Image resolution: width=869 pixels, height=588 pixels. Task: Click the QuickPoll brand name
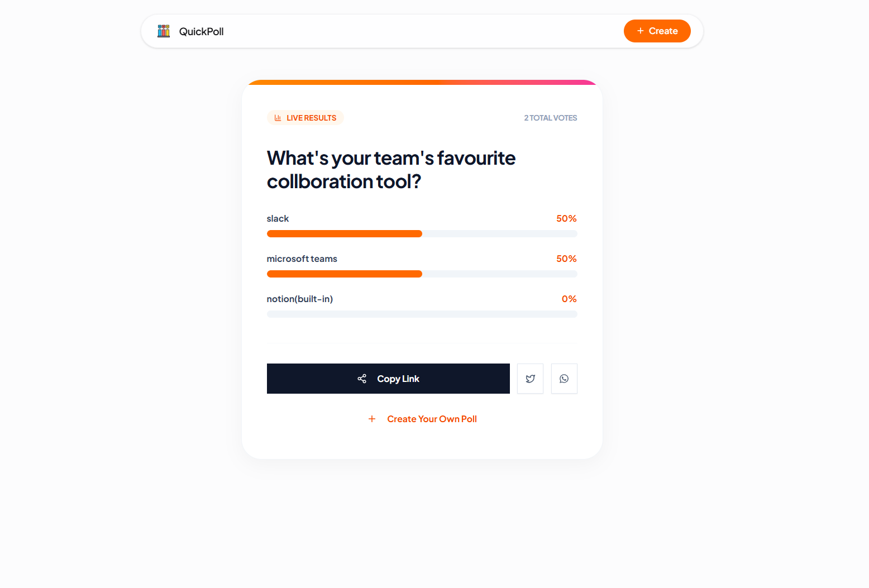point(201,31)
